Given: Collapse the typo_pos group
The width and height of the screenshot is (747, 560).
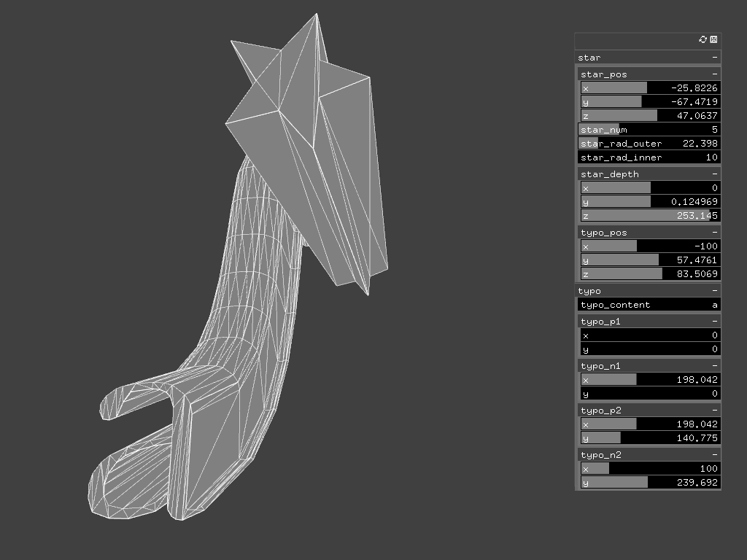Looking at the screenshot, I should 715,233.
